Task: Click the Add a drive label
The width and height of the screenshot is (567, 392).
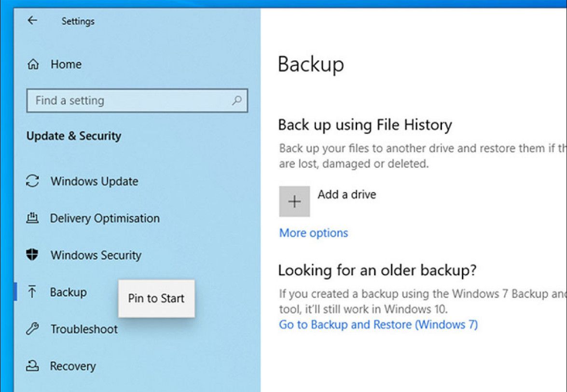Action: point(347,194)
